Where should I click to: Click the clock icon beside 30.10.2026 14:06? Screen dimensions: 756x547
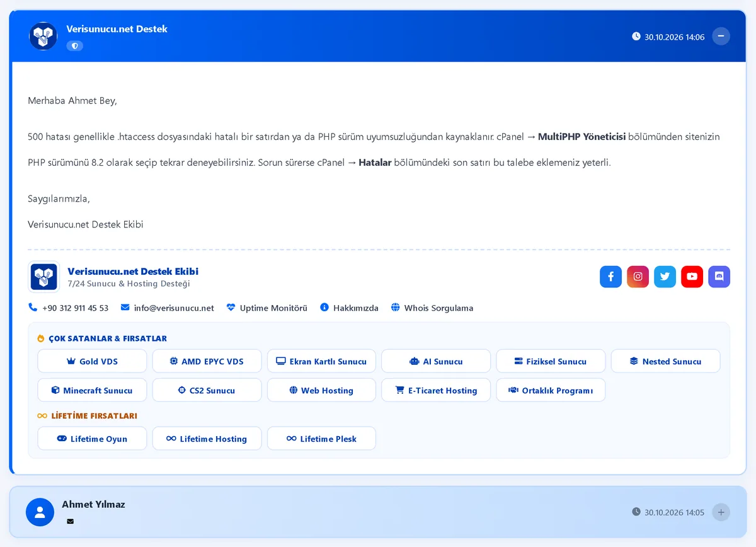coord(636,37)
